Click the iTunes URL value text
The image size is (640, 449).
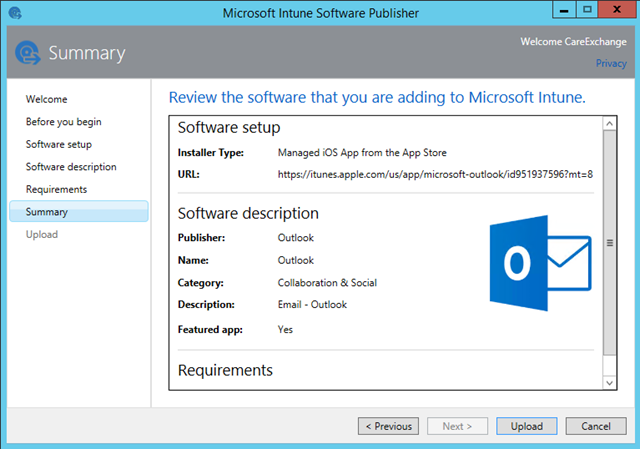click(x=435, y=175)
